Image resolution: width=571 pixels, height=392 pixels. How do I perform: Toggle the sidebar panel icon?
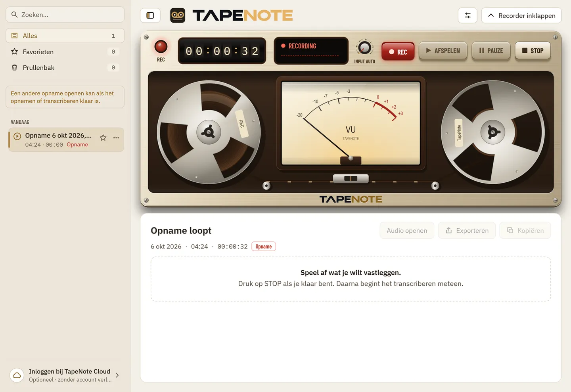(150, 15)
